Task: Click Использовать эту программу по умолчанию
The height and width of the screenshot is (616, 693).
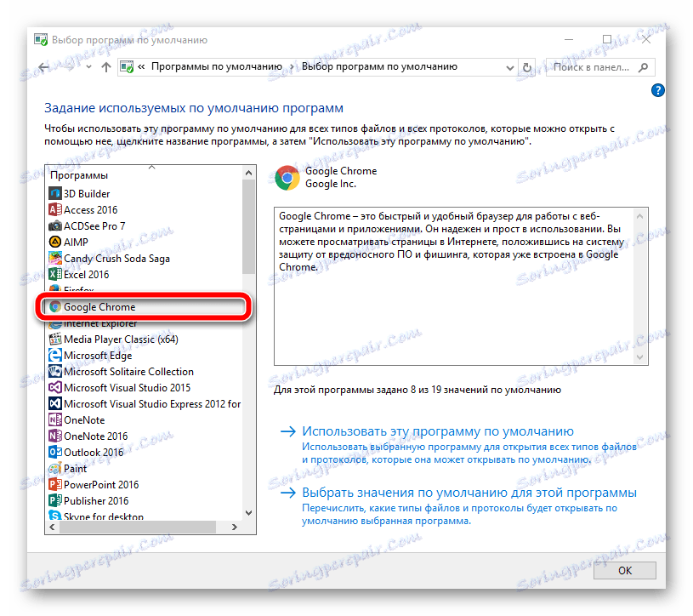Action: [x=438, y=431]
